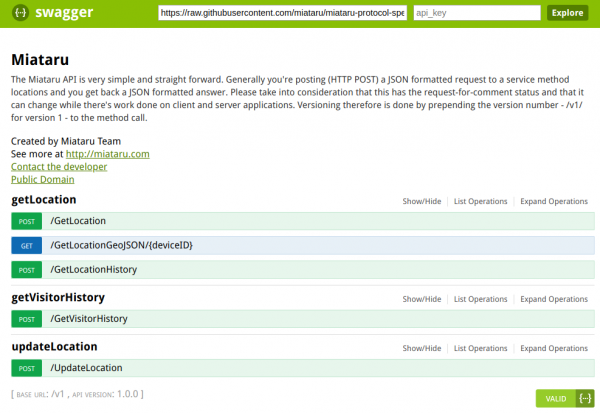Click the api_key input field
The width and height of the screenshot is (600, 413).
click(x=477, y=13)
